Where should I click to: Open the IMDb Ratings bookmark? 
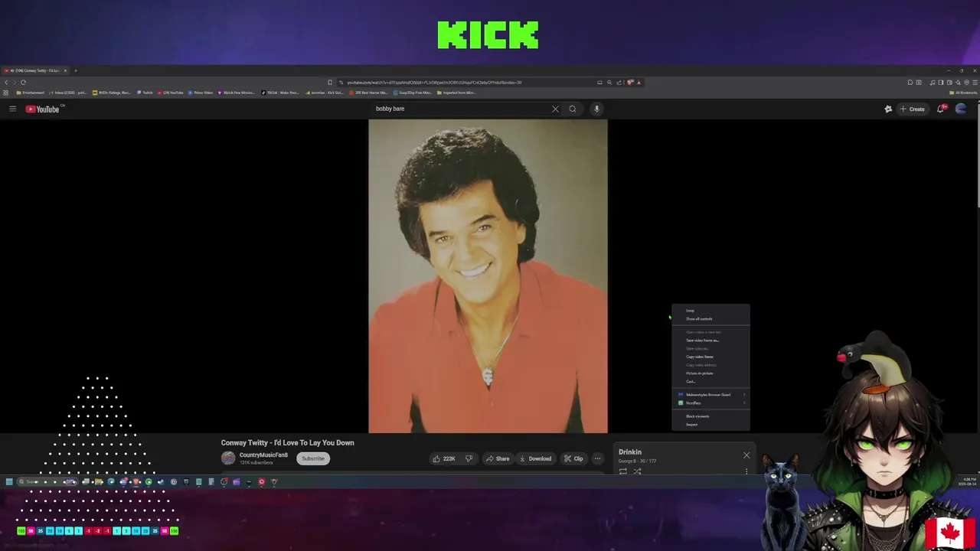click(112, 93)
